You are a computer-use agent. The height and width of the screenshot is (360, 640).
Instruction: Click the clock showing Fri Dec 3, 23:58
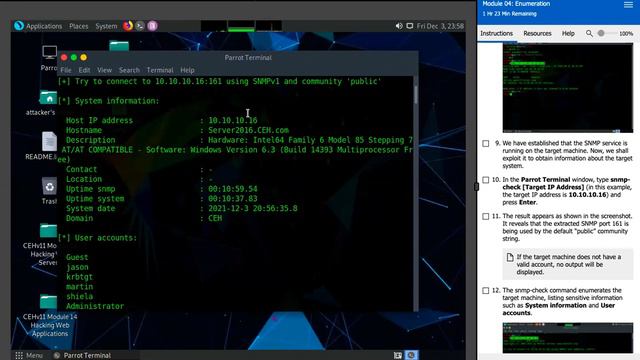coord(440,26)
